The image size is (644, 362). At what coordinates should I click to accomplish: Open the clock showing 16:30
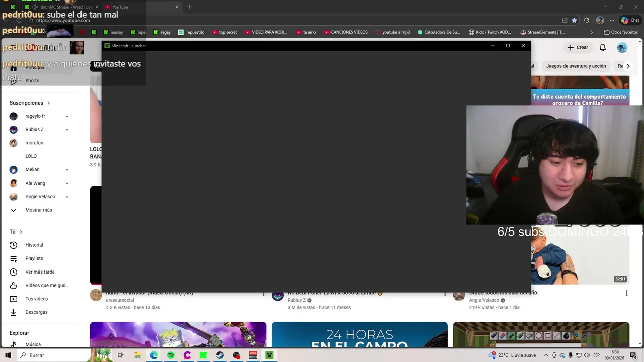[614, 355]
